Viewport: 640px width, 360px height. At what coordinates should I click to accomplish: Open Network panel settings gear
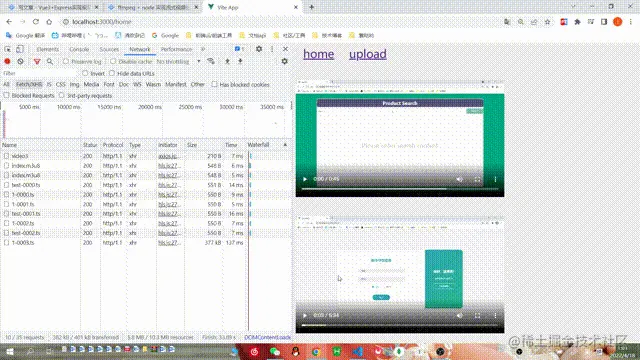pyautogui.click(x=284, y=61)
